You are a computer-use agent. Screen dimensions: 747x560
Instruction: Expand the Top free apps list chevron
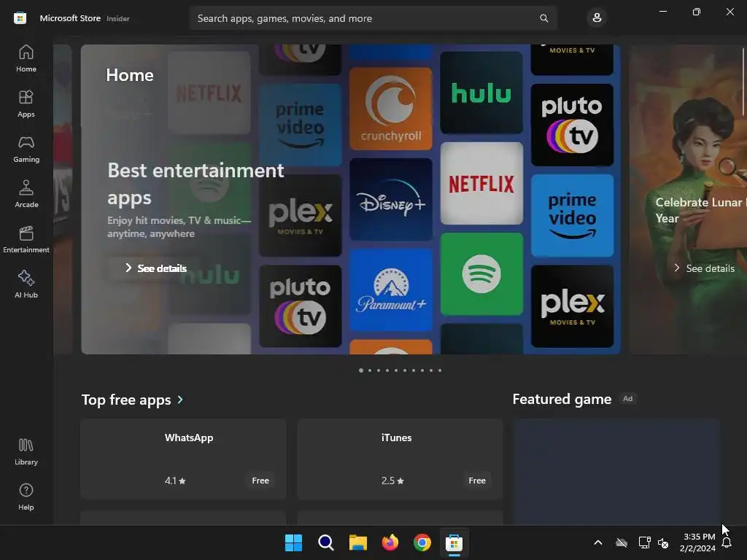tap(180, 400)
